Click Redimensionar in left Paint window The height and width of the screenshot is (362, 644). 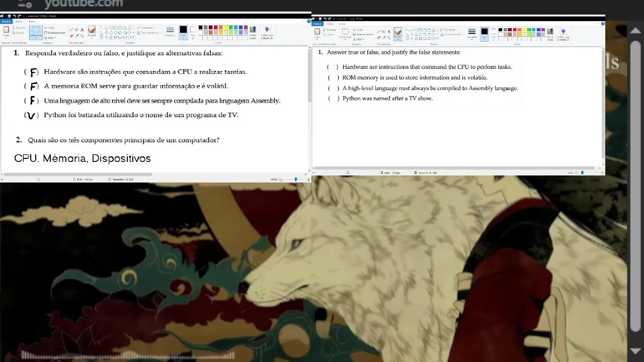click(54, 33)
